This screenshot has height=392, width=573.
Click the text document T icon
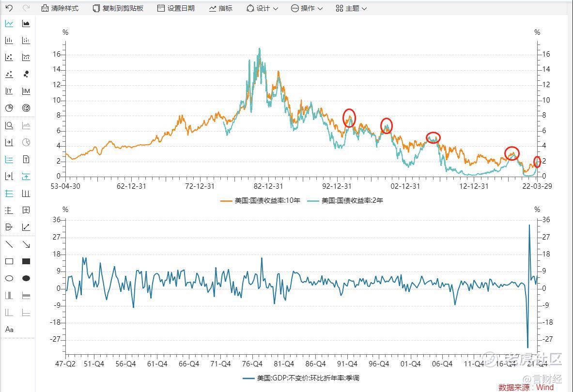[x=26, y=160]
